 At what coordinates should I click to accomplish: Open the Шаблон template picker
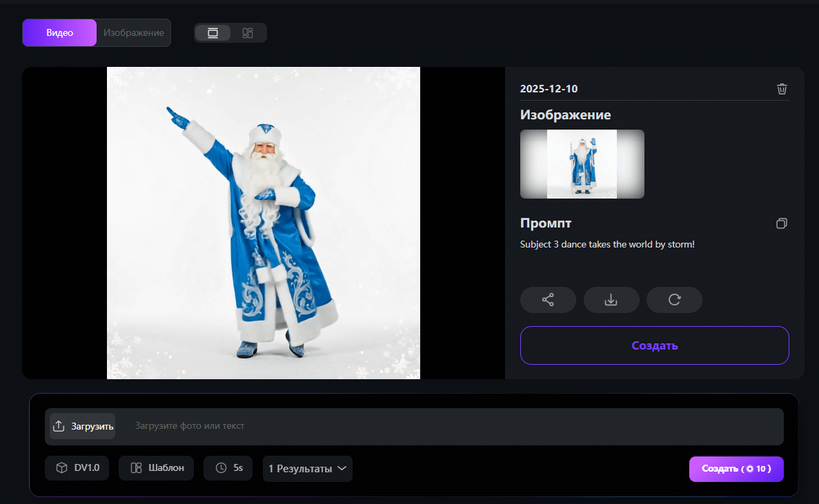point(156,468)
